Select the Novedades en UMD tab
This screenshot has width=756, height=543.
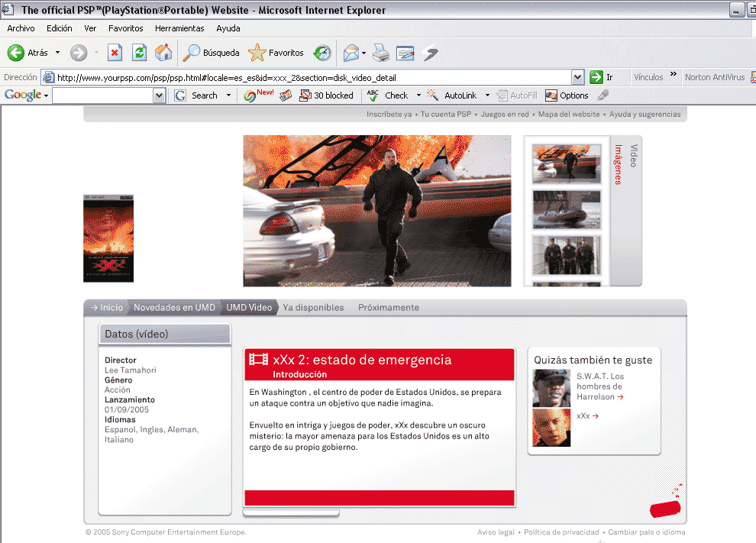tap(175, 308)
